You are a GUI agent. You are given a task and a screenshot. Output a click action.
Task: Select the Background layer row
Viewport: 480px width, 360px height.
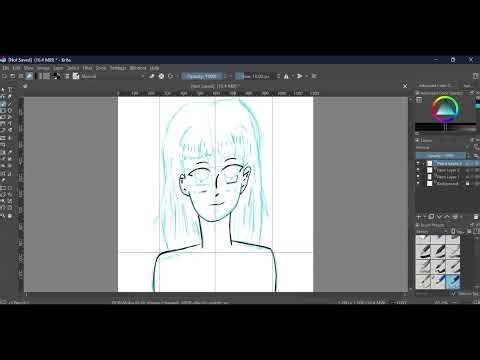point(448,183)
